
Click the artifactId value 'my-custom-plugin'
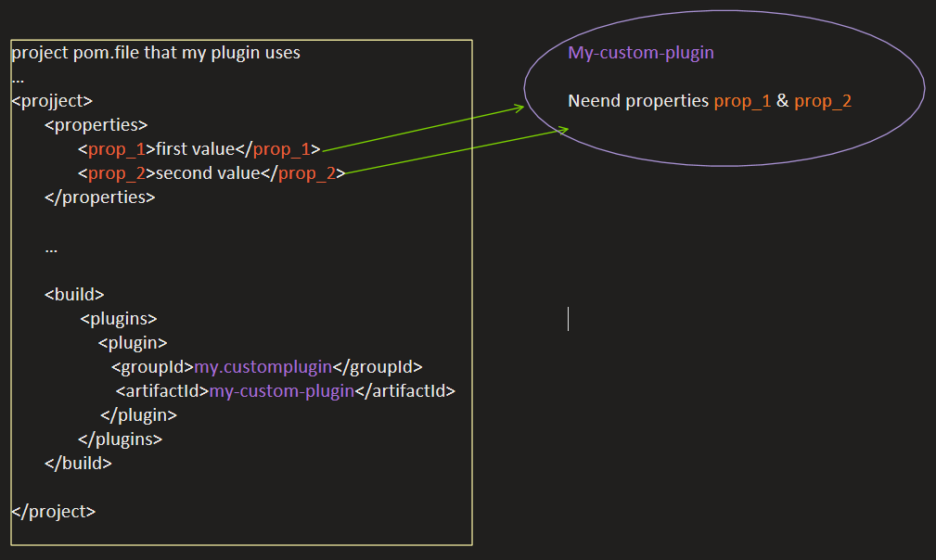(281, 390)
